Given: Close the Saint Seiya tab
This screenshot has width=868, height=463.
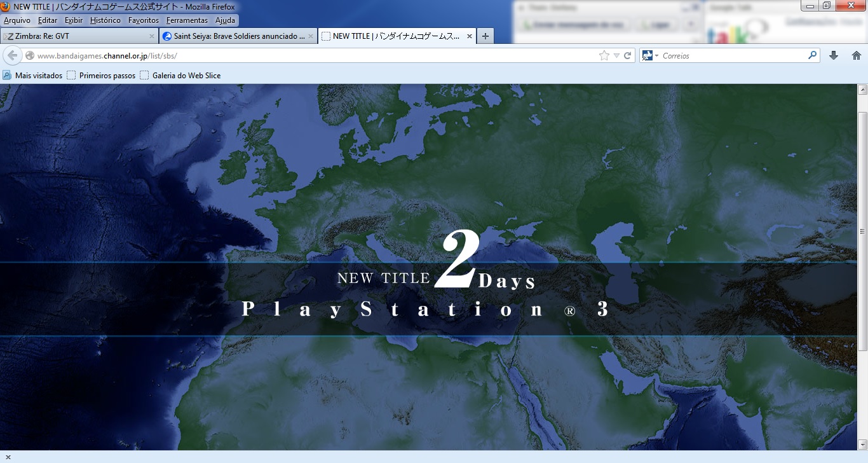Looking at the screenshot, I should [x=311, y=36].
